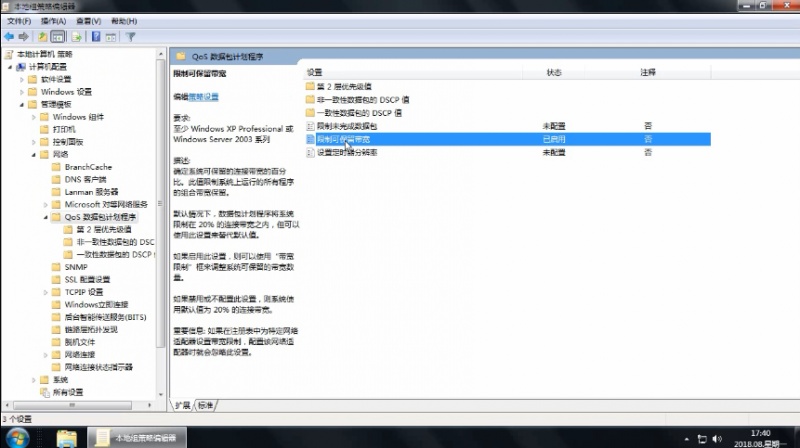Expand the 系统 tree node
Screen dimensions: 800x448
tap(34, 380)
